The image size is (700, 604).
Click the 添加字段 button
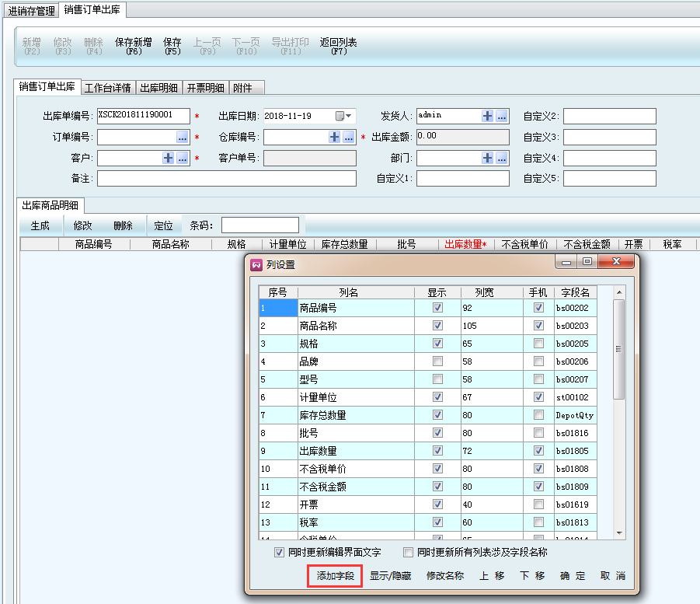(x=335, y=576)
